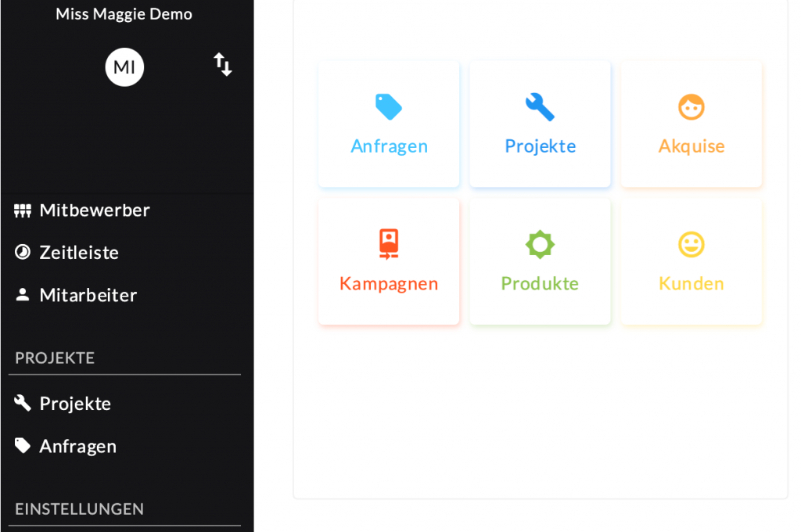The image size is (801, 532).
Task: Open the MI user avatar
Action: (x=124, y=67)
